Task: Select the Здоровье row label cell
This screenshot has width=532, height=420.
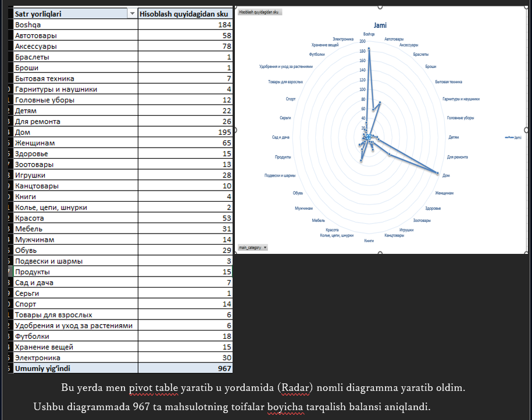Action: (x=76, y=153)
